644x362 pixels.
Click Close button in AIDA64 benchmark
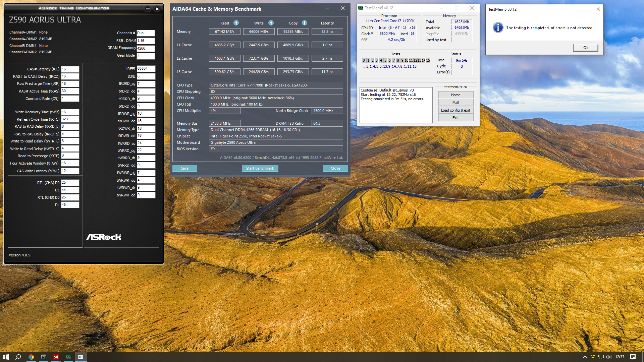coord(335,168)
